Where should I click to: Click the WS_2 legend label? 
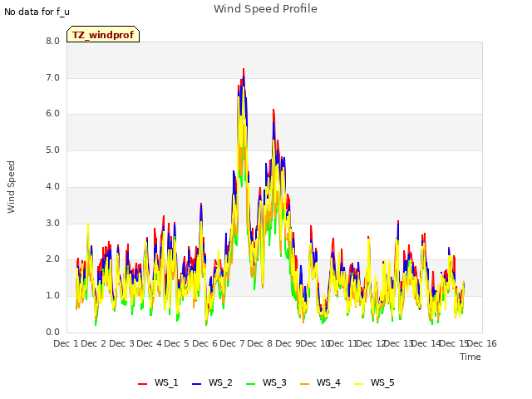[220, 382]
